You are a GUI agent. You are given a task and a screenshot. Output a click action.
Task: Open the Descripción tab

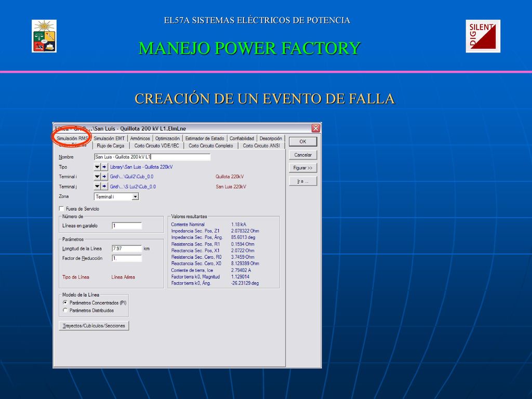[x=271, y=138]
